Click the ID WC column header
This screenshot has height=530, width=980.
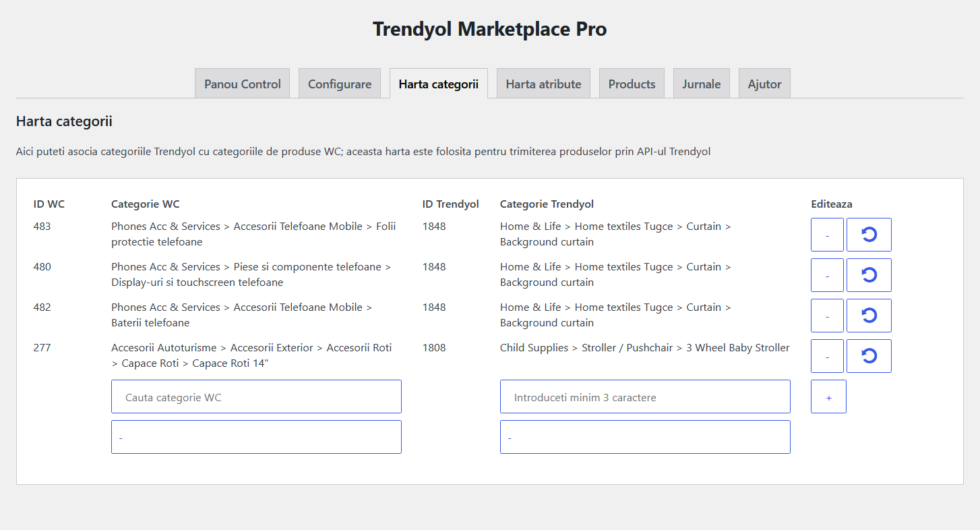tap(49, 204)
